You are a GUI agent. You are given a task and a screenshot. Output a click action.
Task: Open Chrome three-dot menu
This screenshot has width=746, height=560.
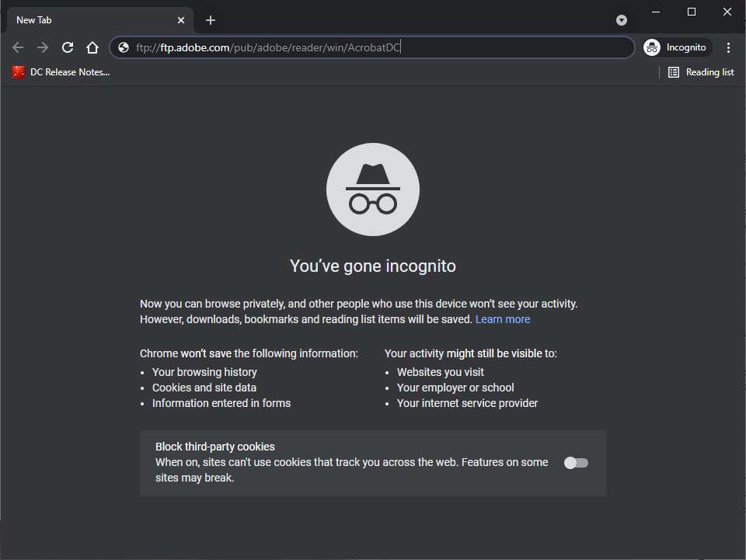point(728,47)
